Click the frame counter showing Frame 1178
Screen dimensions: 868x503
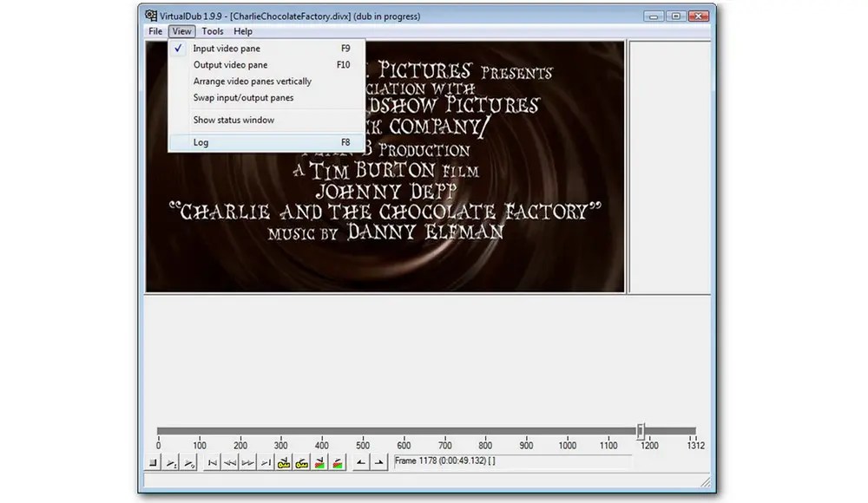click(443, 461)
